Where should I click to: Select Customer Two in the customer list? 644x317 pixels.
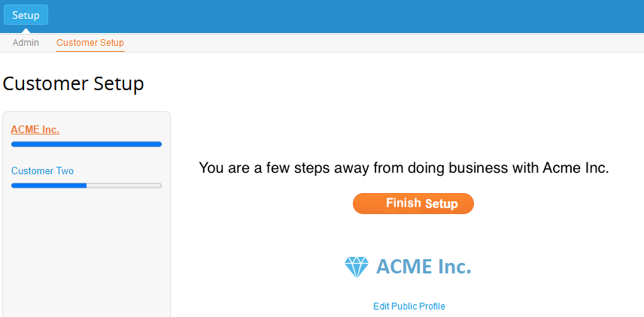[42, 171]
